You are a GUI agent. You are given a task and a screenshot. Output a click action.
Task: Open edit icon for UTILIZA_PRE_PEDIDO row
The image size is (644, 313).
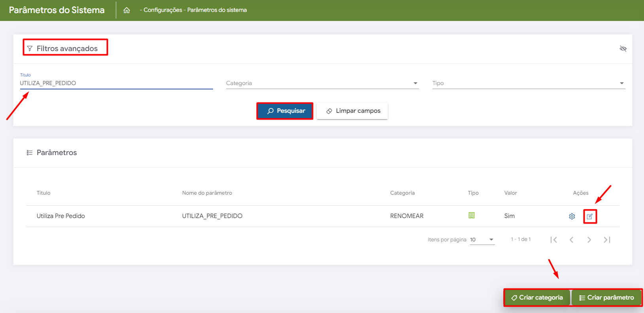click(x=590, y=216)
